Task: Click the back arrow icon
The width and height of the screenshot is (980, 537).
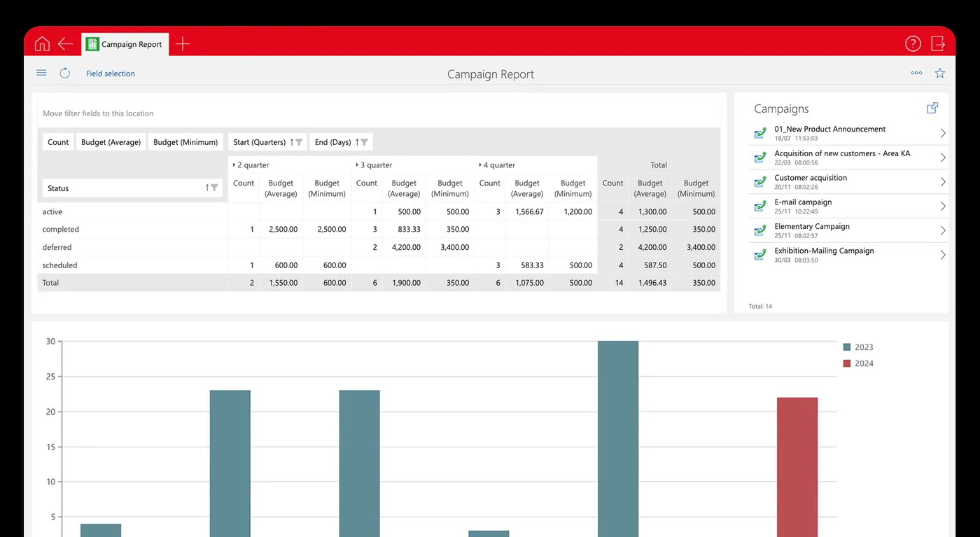Action: (66, 44)
